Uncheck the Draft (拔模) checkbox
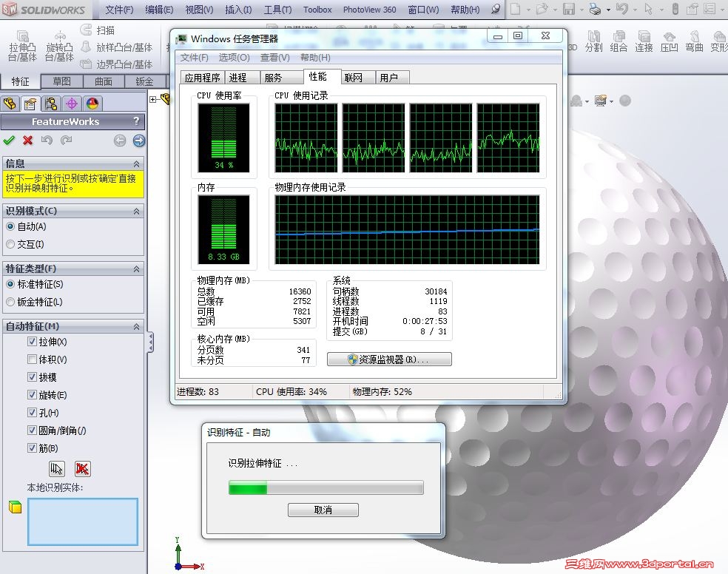728x574 pixels. [x=32, y=377]
